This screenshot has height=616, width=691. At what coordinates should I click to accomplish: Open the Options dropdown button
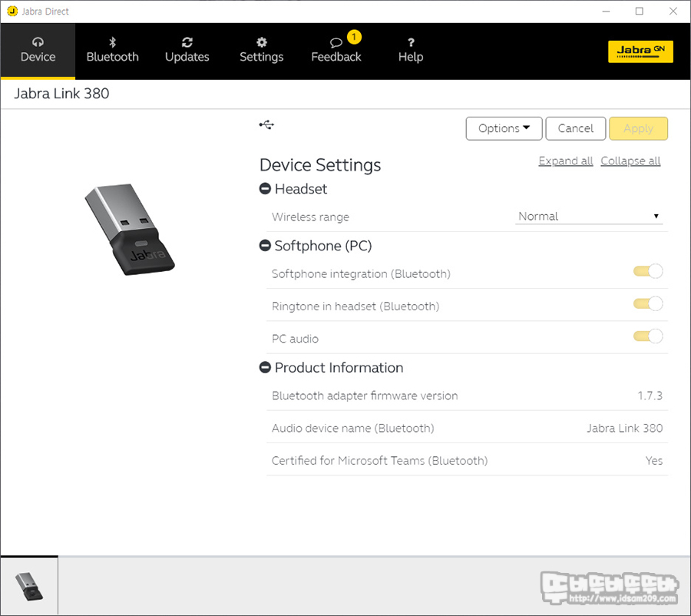504,128
